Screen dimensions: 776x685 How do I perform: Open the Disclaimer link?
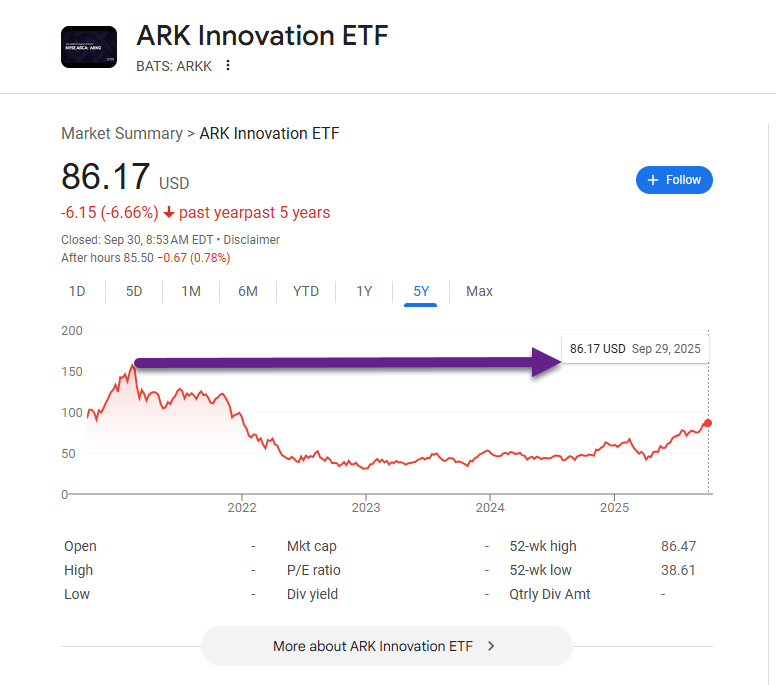click(x=252, y=240)
